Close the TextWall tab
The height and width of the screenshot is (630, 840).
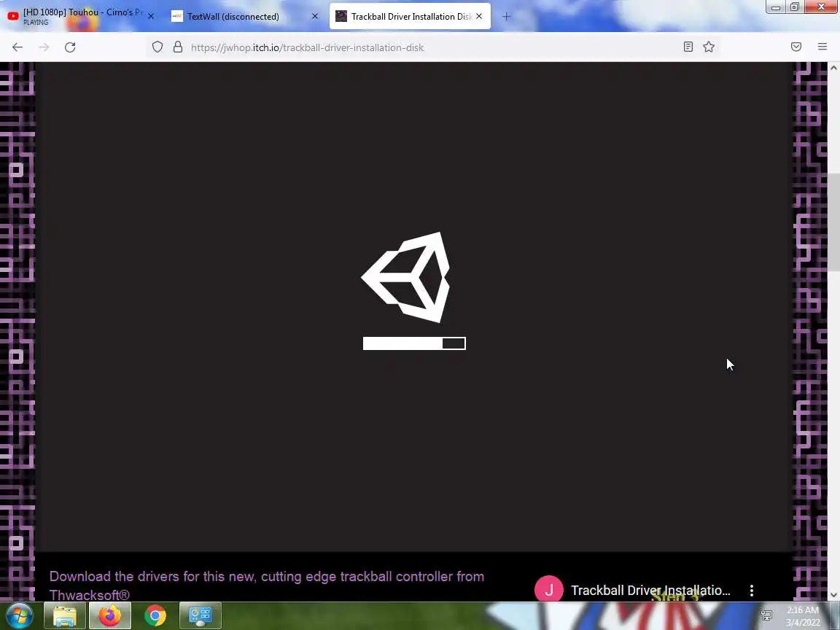click(x=315, y=17)
